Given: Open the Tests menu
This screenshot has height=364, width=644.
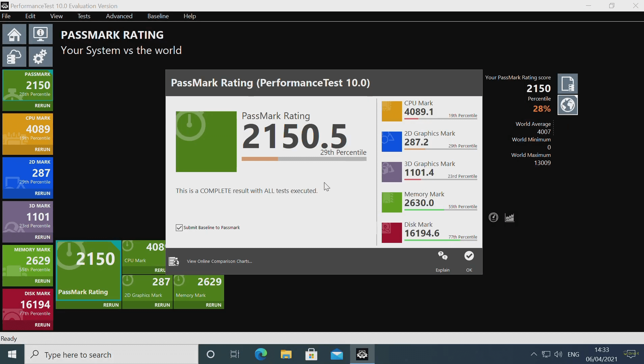Looking at the screenshot, I should (x=84, y=16).
